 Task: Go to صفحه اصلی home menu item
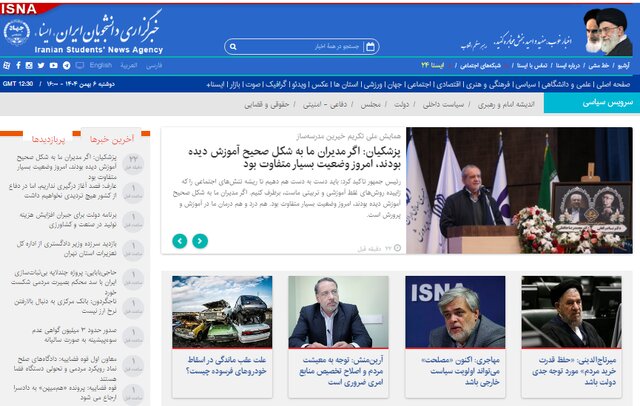pyautogui.click(x=614, y=84)
